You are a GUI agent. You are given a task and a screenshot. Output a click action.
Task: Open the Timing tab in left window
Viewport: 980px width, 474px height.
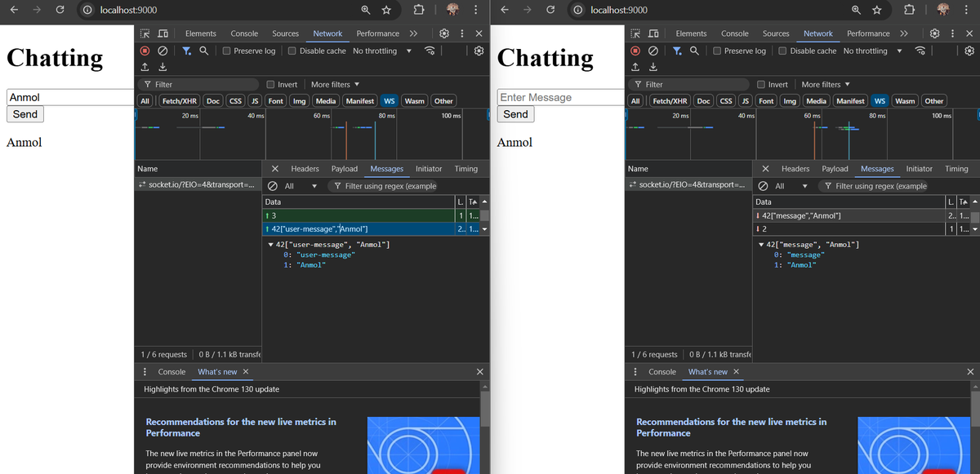466,169
